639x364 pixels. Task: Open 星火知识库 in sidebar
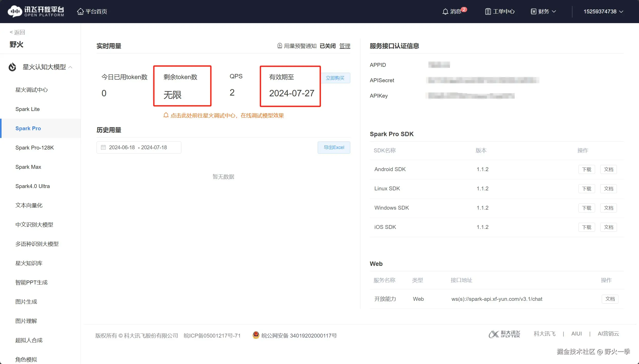coord(29,263)
